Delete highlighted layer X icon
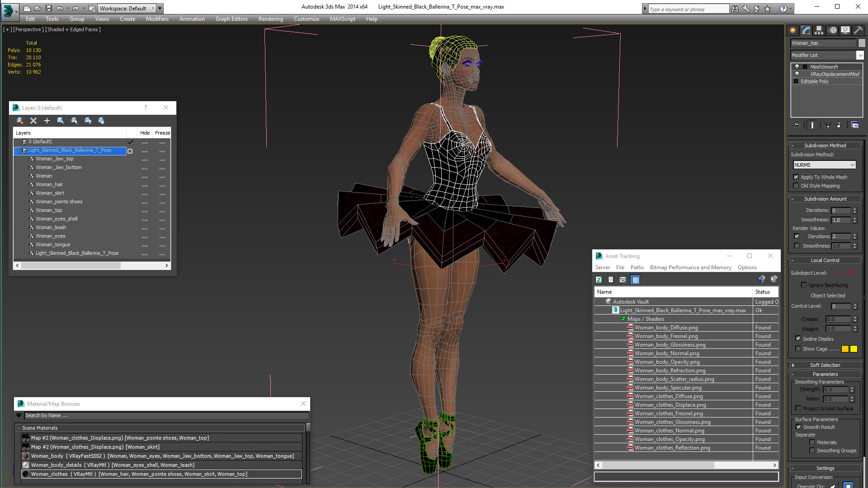This screenshot has height=488, width=868. [33, 121]
